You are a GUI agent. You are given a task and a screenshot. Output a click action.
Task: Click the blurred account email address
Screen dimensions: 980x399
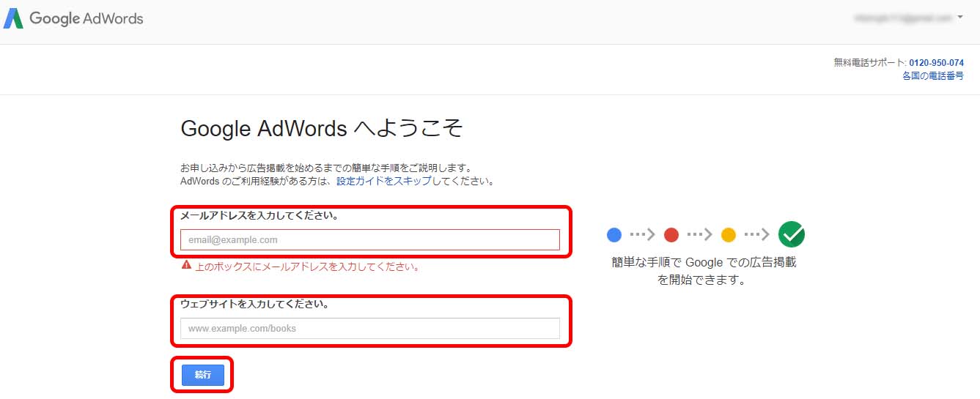pyautogui.click(x=903, y=17)
